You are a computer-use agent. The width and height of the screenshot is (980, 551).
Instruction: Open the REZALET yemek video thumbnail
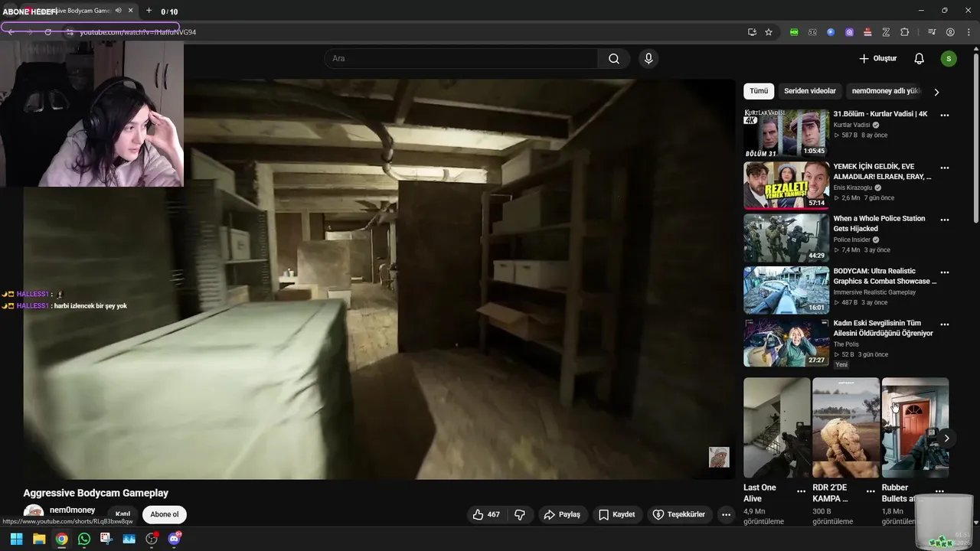point(786,185)
